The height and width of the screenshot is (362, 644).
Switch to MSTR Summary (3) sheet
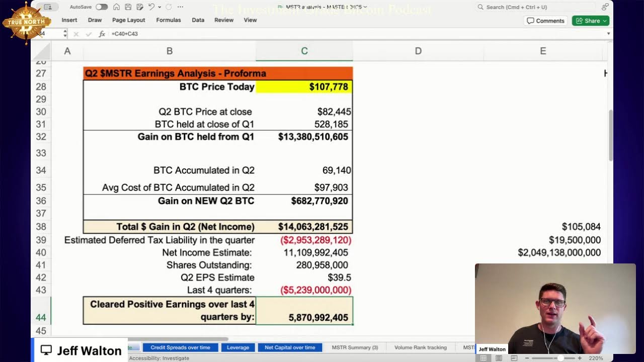pos(355,347)
